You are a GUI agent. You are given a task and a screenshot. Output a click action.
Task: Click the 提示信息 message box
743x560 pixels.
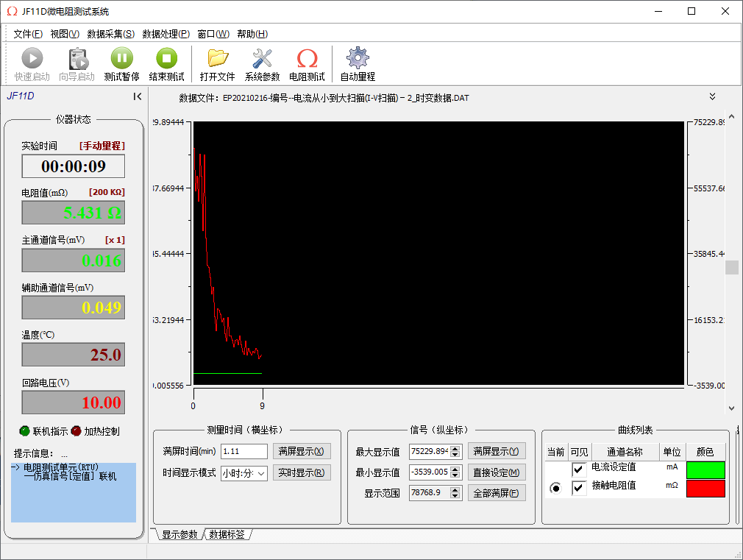74,492
